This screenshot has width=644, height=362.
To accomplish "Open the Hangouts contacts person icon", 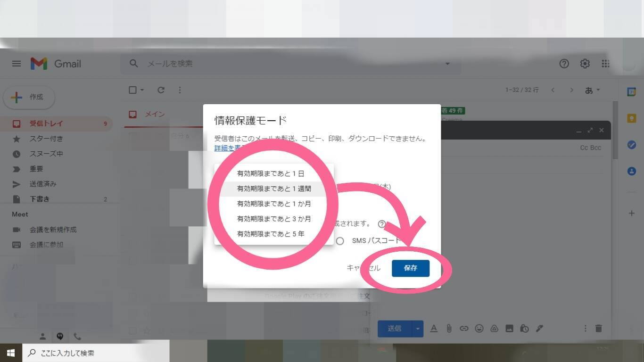I will tap(42, 337).
